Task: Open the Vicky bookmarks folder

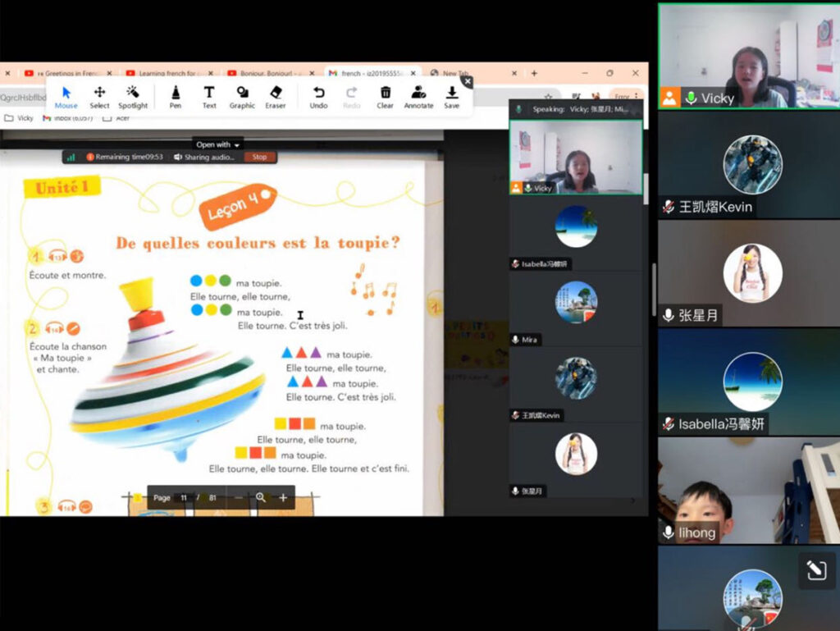Action: pos(20,118)
